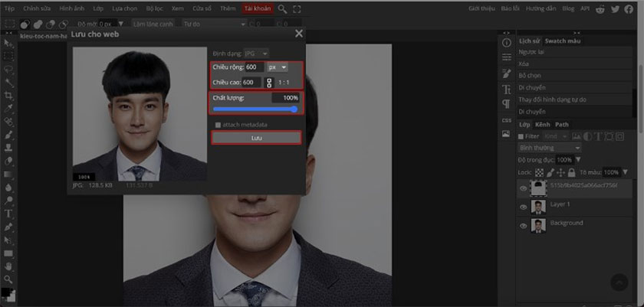The image size is (644, 307).
Task: Hide Layer 1 visibility eye
Action: click(523, 207)
